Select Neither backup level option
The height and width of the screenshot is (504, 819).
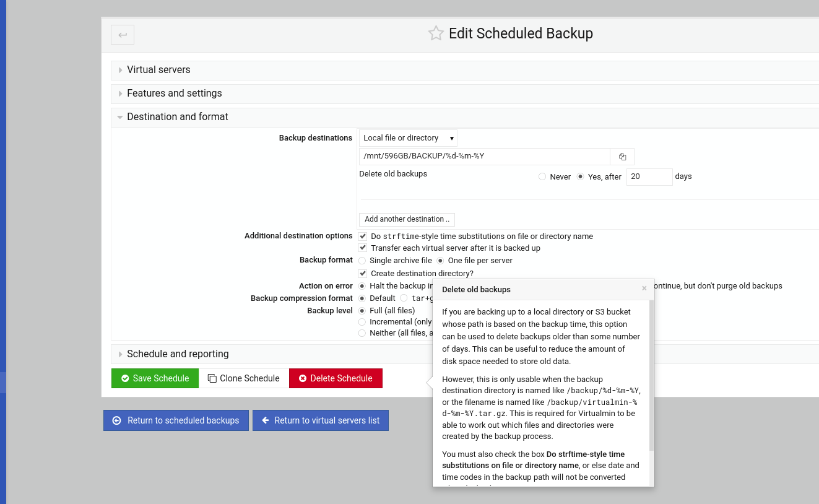click(362, 333)
